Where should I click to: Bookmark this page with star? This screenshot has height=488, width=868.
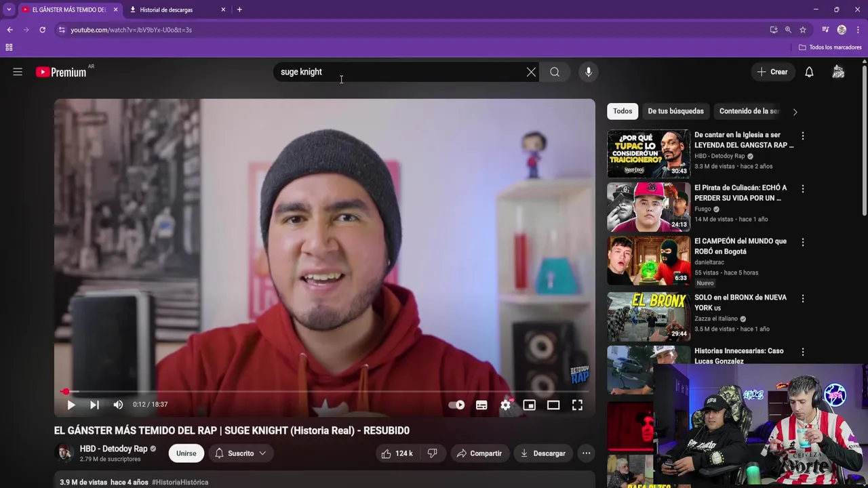(803, 30)
